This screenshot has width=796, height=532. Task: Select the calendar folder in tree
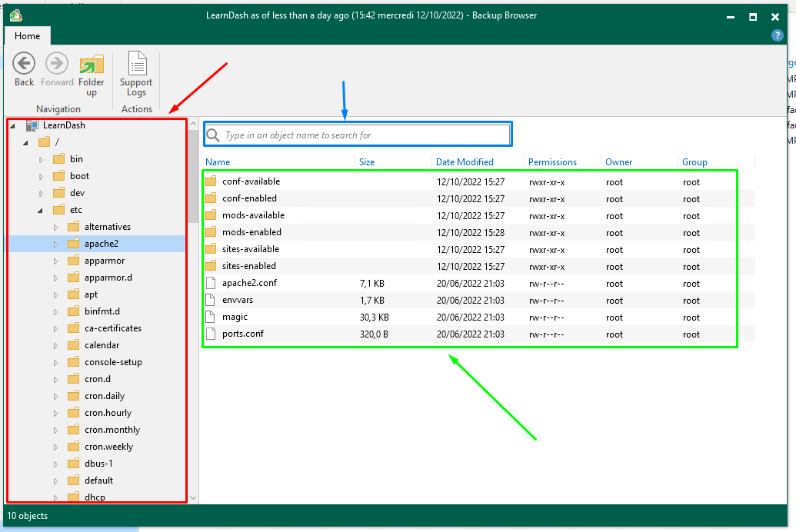click(x=102, y=345)
